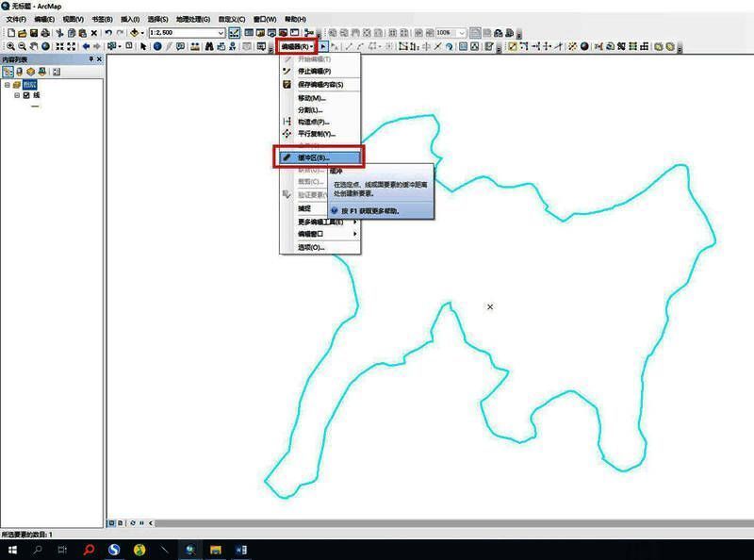
Task: Click the Windows Start button
Action: (11, 550)
